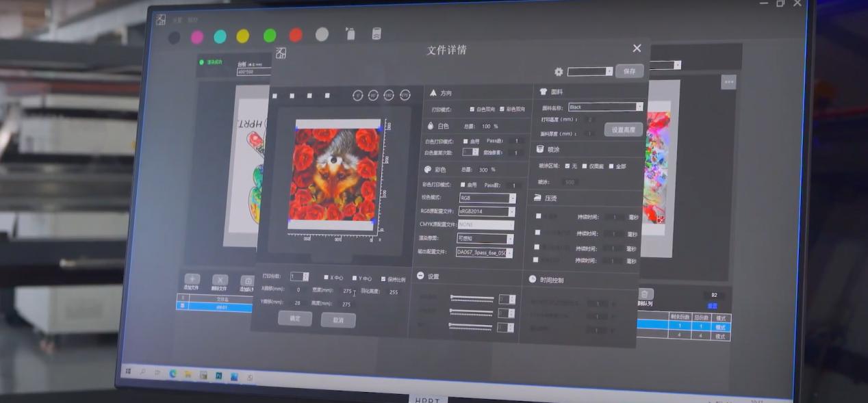Open the 面料名称 dropdown showing Black

click(x=605, y=107)
